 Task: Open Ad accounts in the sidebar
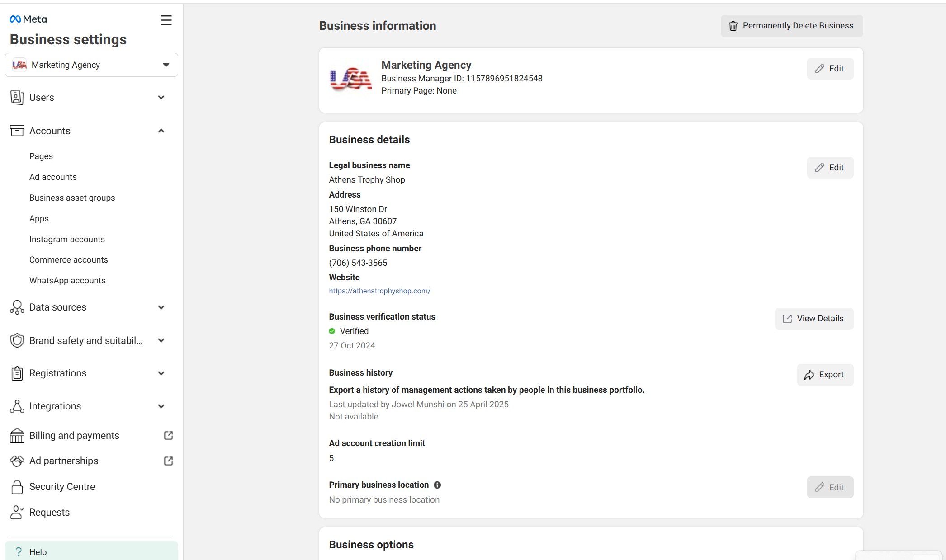[53, 177]
